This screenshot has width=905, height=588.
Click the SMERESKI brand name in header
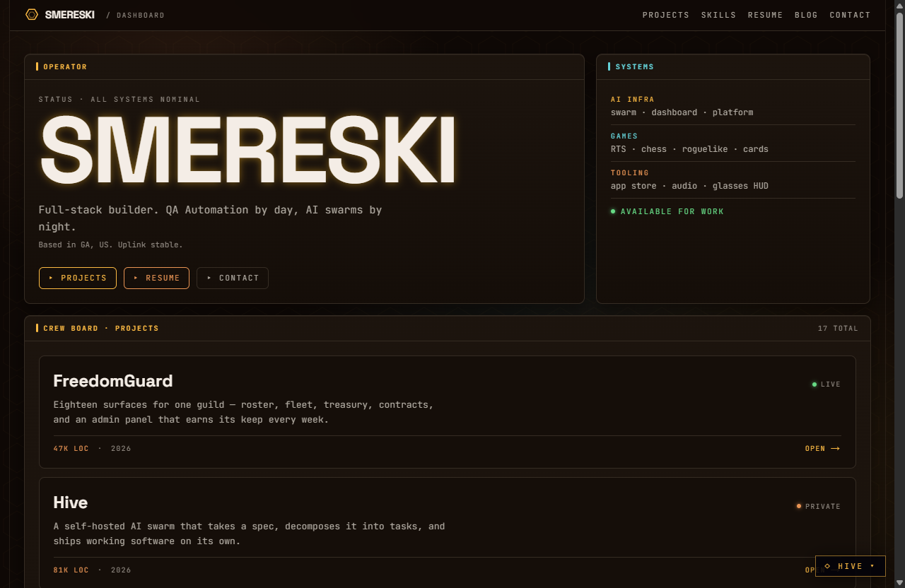(x=69, y=15)
